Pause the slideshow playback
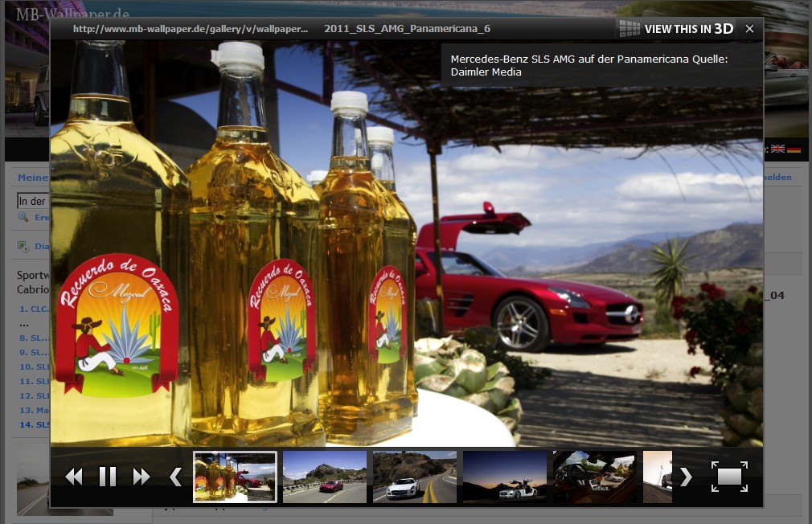Screen dimensions: 812x524 coord(108,477)
